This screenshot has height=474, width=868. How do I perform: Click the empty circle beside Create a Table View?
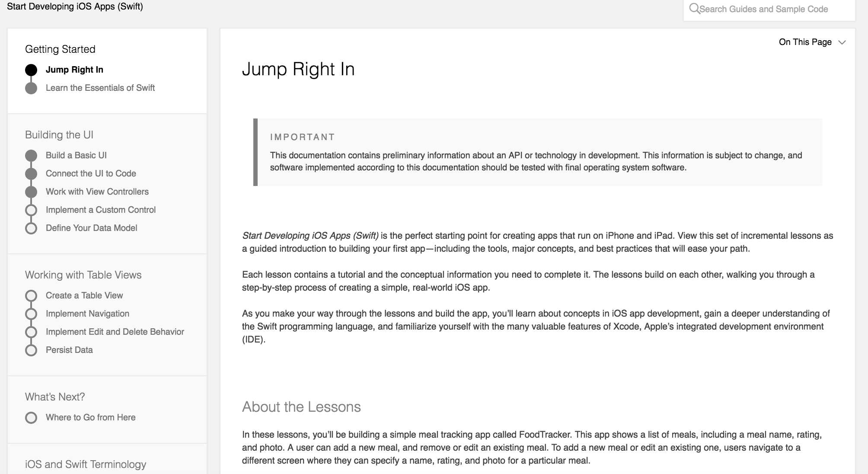31,296
